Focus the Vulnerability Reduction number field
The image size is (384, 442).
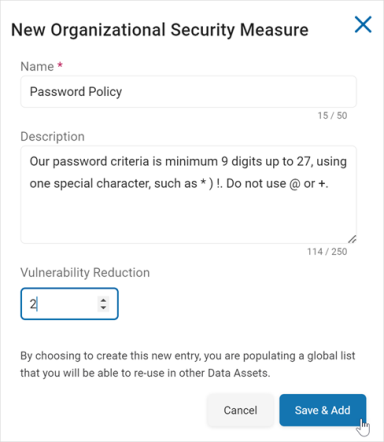(69, 304)
